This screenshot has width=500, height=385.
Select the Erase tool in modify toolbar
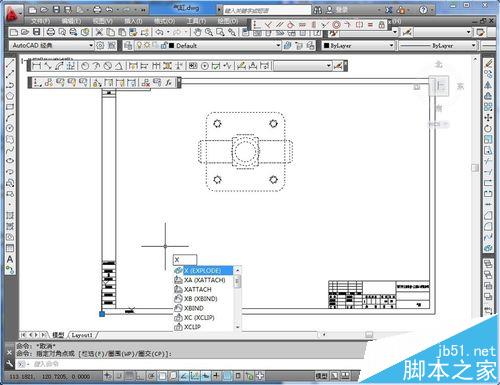pyautogui.click(x=488, y=63)
